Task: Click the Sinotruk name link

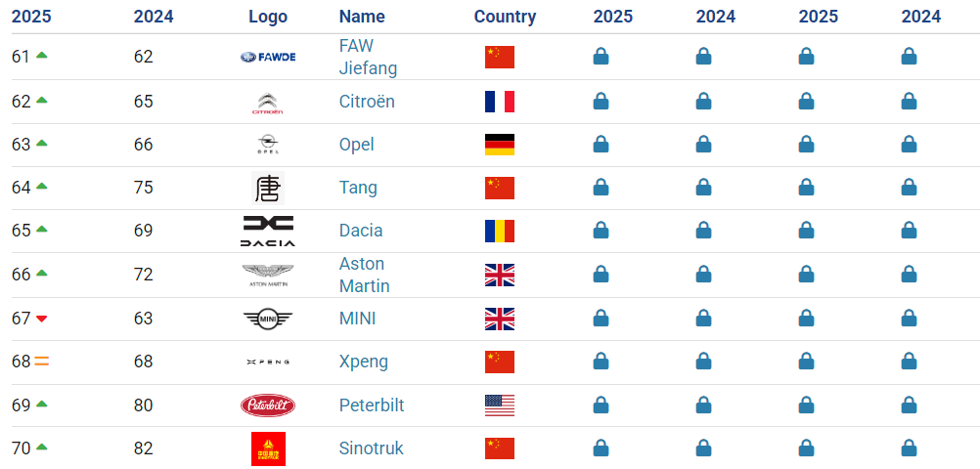Action: tap(372, 448)
